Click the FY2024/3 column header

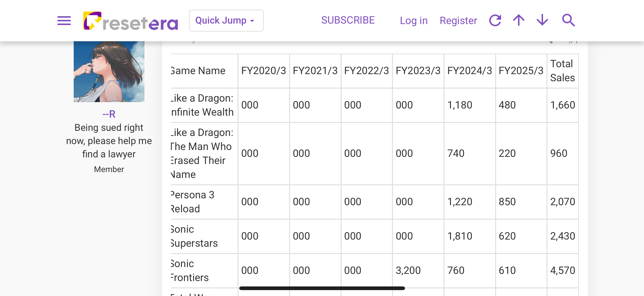[470, 71]
